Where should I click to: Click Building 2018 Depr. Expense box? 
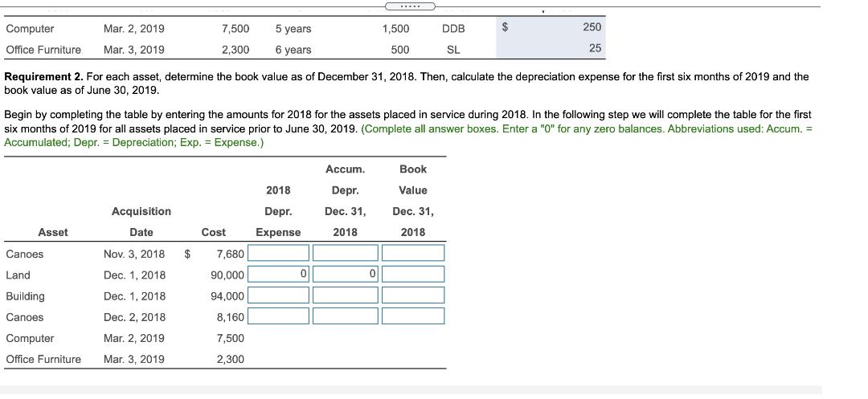click(x=278, y=295)
